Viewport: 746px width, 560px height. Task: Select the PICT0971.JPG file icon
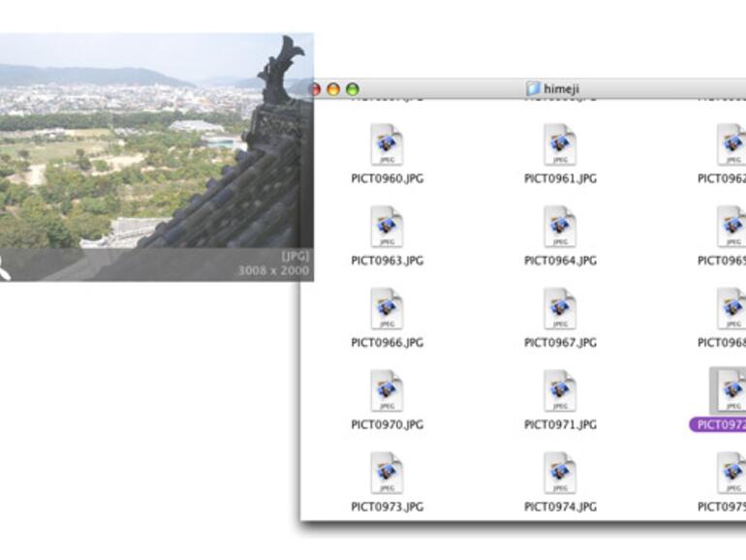click(x=560, y=390)
